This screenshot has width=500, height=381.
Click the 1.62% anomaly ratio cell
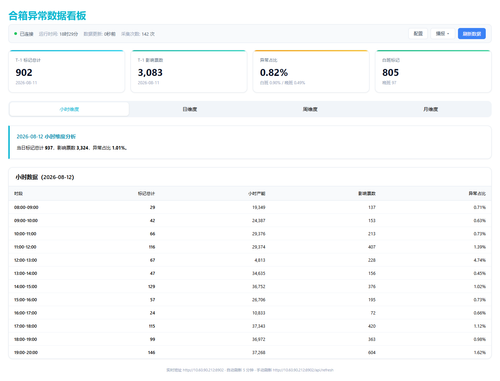[480, 353]
